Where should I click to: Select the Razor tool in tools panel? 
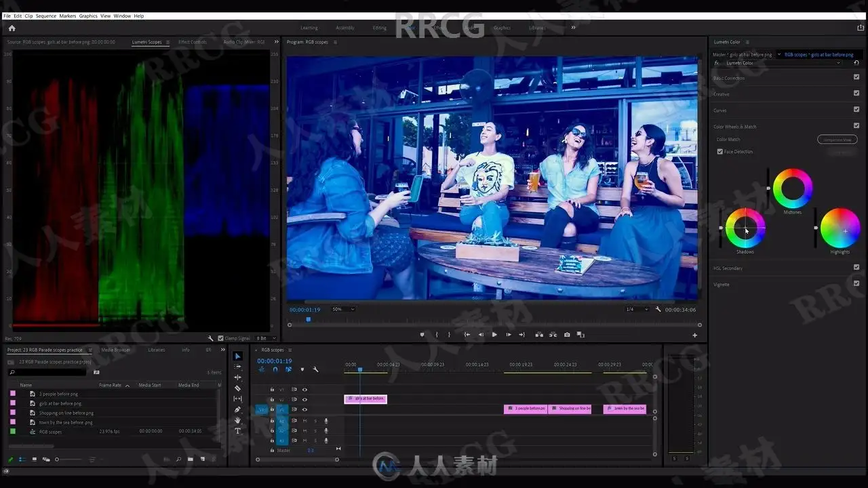point(237,388)
